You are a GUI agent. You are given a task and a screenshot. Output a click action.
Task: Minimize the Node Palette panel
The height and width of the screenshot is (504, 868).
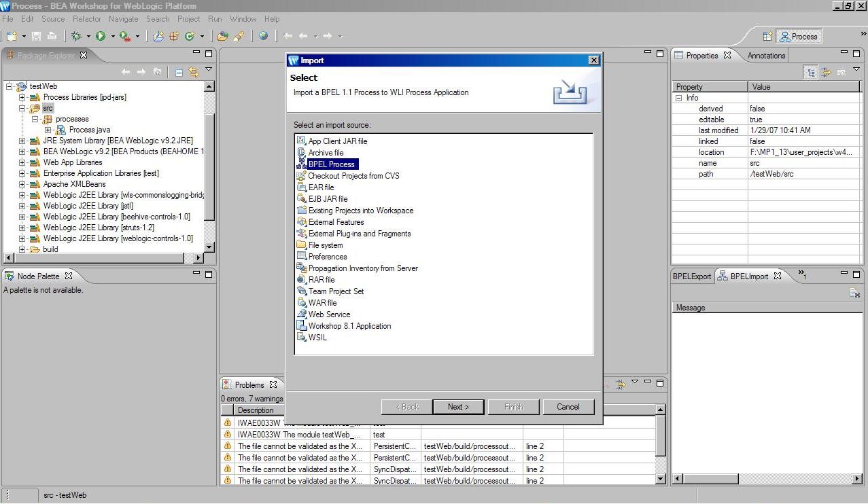pos(196,274)
